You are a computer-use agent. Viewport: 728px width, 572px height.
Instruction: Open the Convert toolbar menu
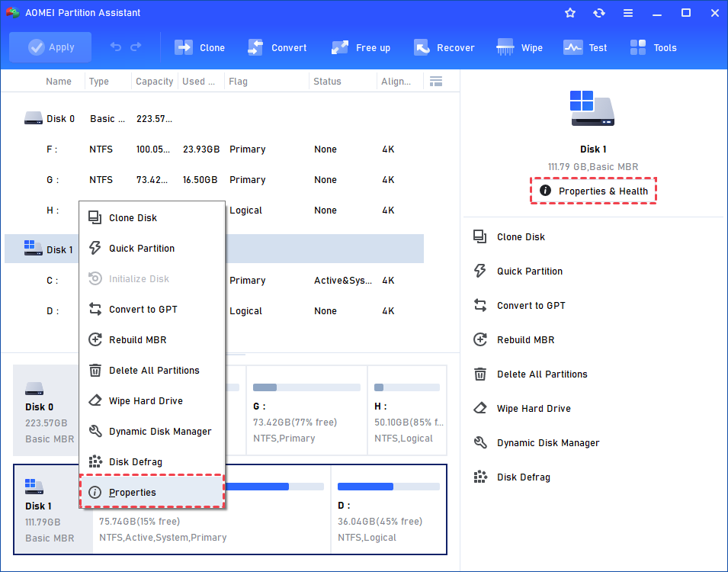tap(277, 47)
